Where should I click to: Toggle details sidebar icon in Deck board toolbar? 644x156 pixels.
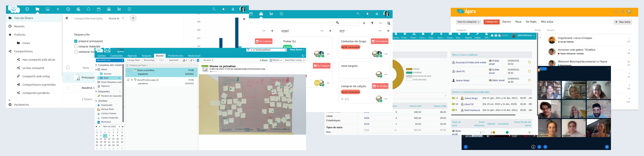tap(388, 23)
